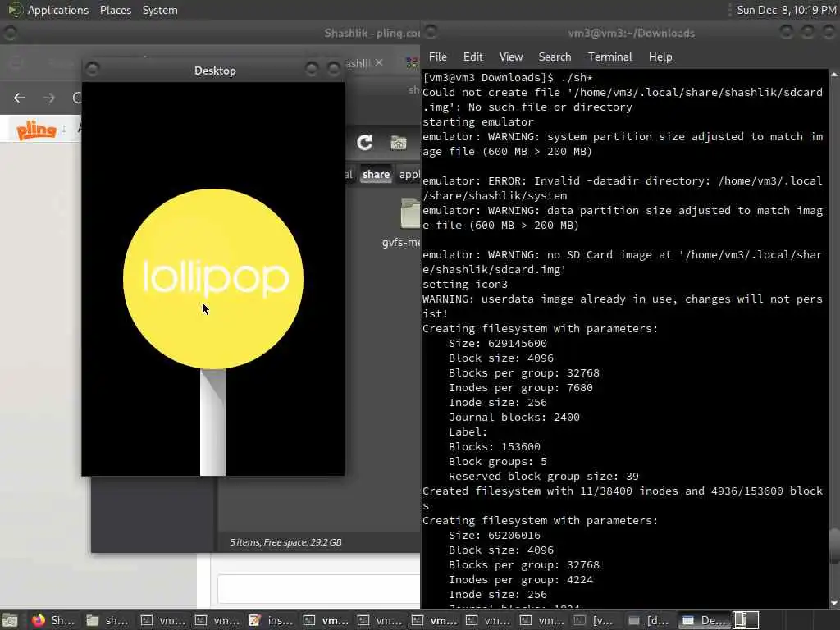Go forward in the browser window

click(x=48, y=98)
